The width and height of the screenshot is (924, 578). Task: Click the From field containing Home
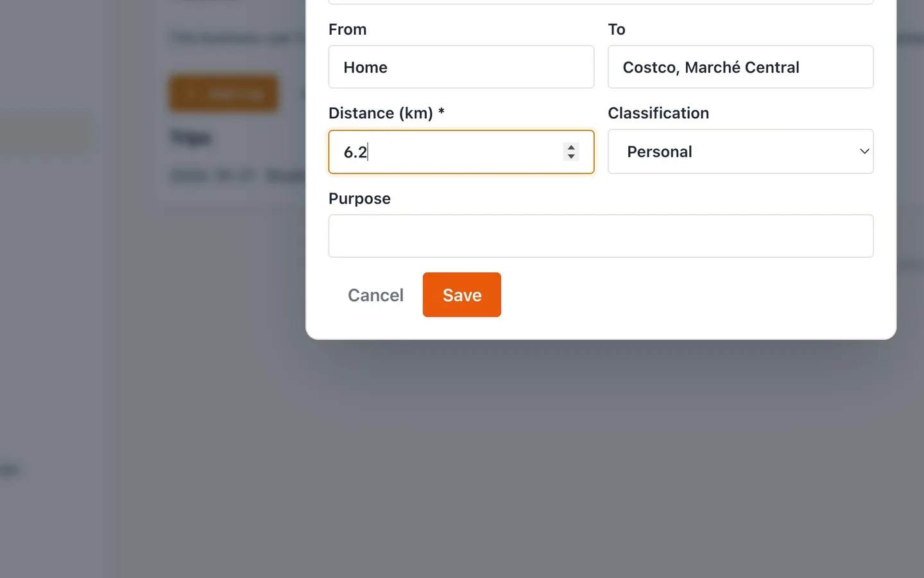click(461, 67)
